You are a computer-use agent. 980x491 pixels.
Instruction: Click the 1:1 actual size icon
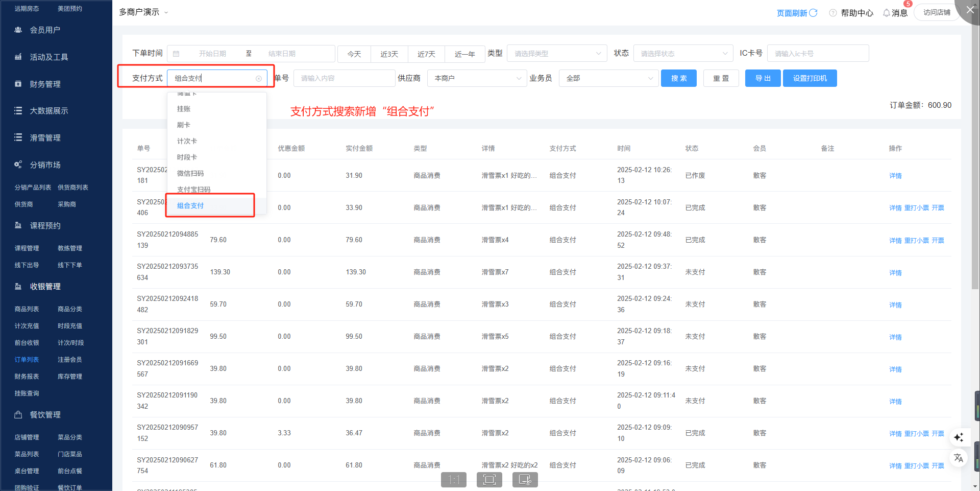pyautogui.click(x=453, y=480)
